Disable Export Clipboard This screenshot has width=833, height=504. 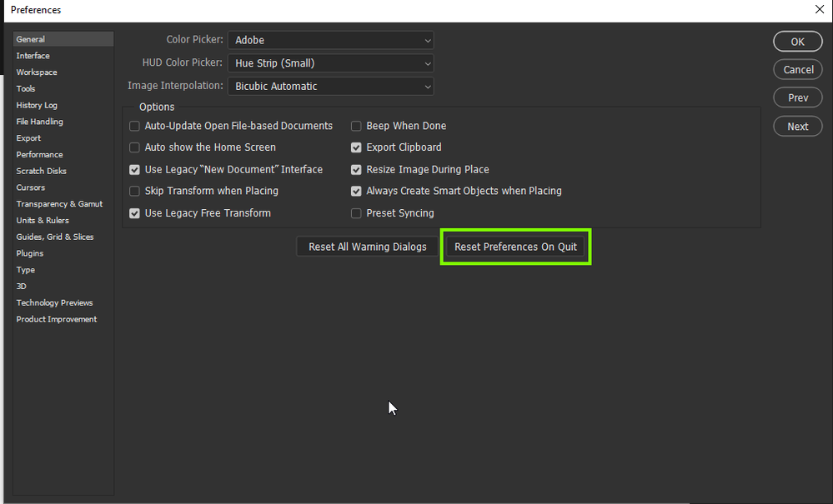(x=356, y=147)
